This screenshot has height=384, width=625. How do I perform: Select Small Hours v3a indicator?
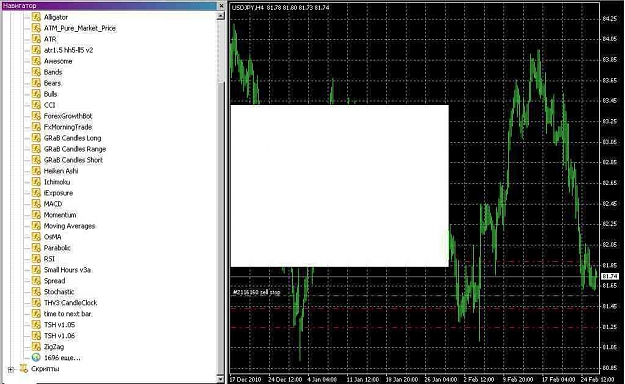point(67,270)
